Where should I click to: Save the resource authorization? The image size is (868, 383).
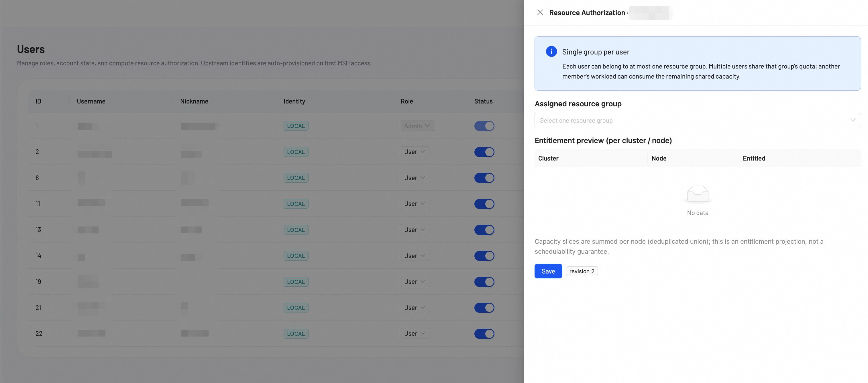(548, 271)
